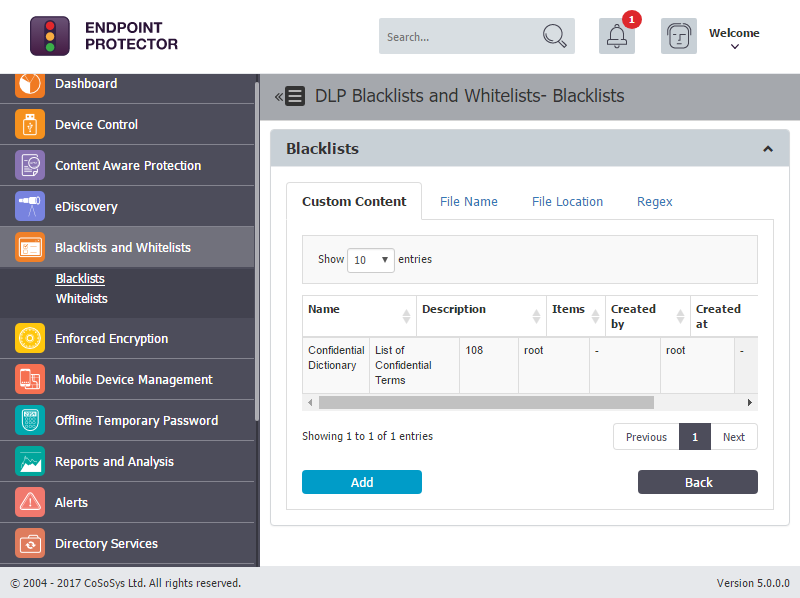Click the Enforced Encryption icon
800x598 pixels.
pos(30,338)
